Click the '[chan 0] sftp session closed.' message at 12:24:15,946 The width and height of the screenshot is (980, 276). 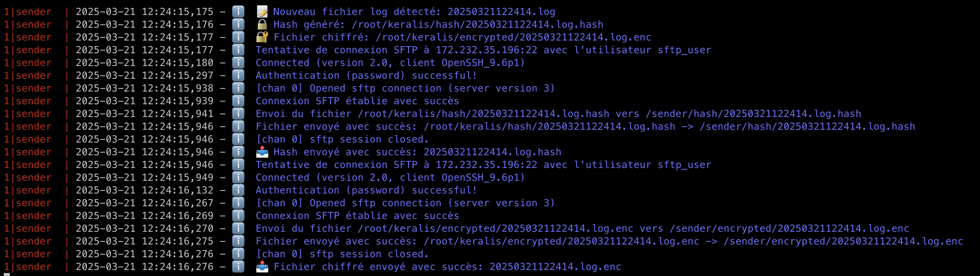pyautogui.click(x=342, y=139)
